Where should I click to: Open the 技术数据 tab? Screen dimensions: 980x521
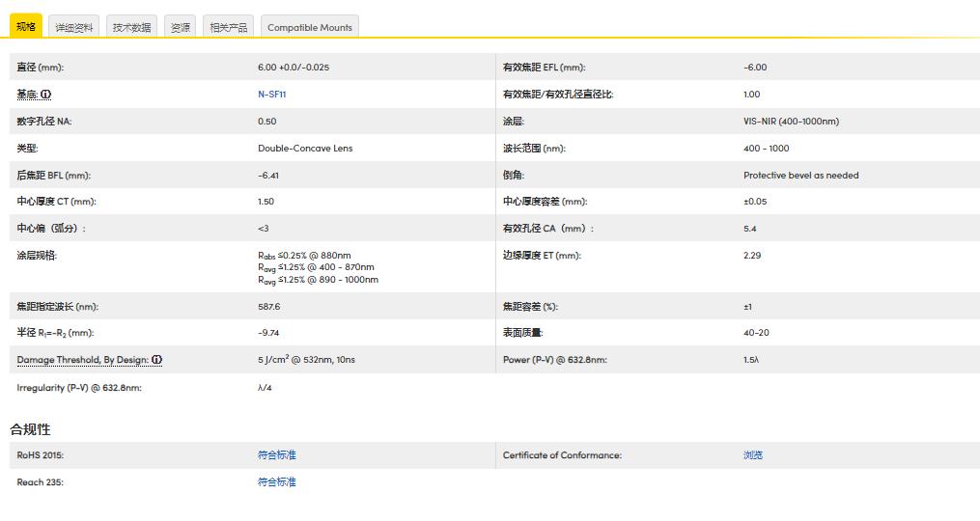coord(131,28)
